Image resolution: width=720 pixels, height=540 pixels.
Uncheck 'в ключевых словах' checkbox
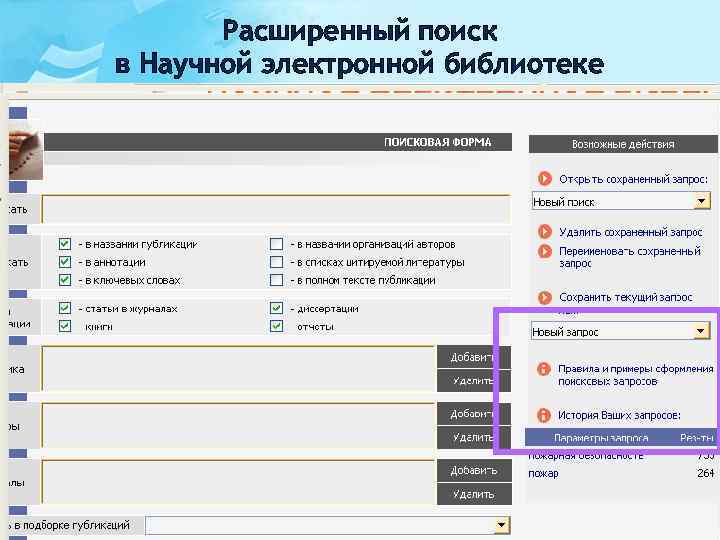tap(65, 280)
